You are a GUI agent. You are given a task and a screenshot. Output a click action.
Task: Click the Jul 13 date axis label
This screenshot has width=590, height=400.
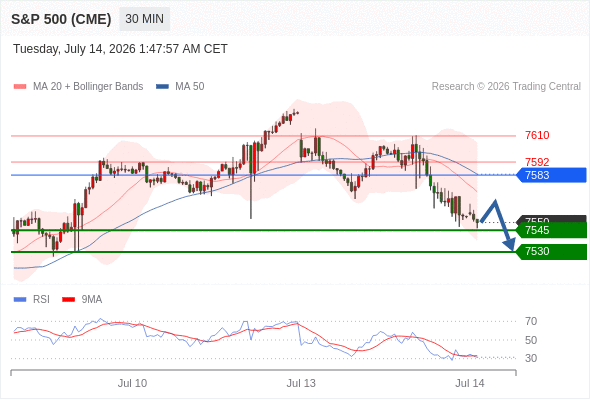(301, 383)
